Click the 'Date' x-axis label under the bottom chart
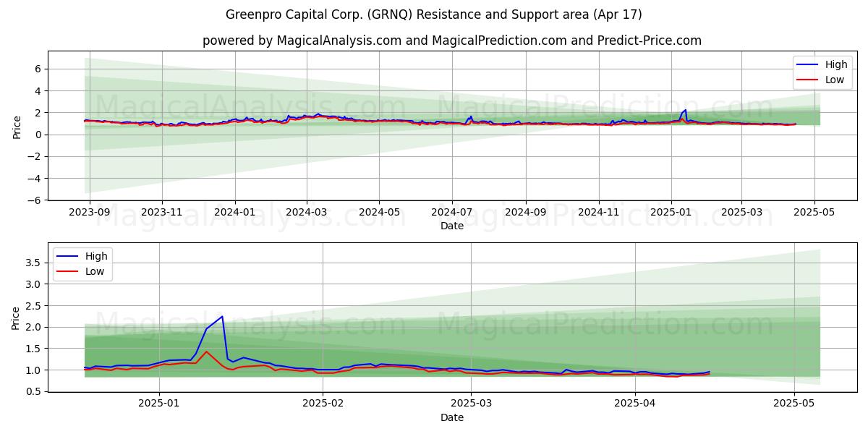Image resolution: width=868 pixels, height=434 pixels. click(x=452, y=417)
